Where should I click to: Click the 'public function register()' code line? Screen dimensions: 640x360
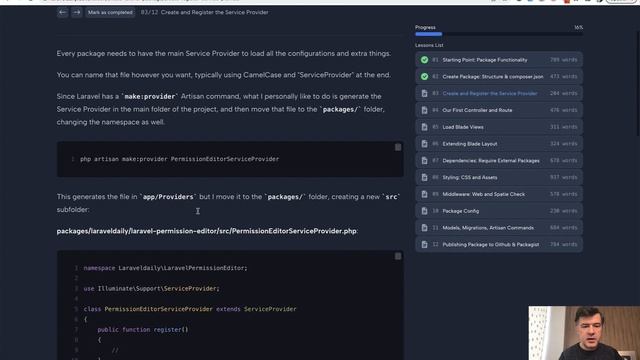(x=143, y=329)
